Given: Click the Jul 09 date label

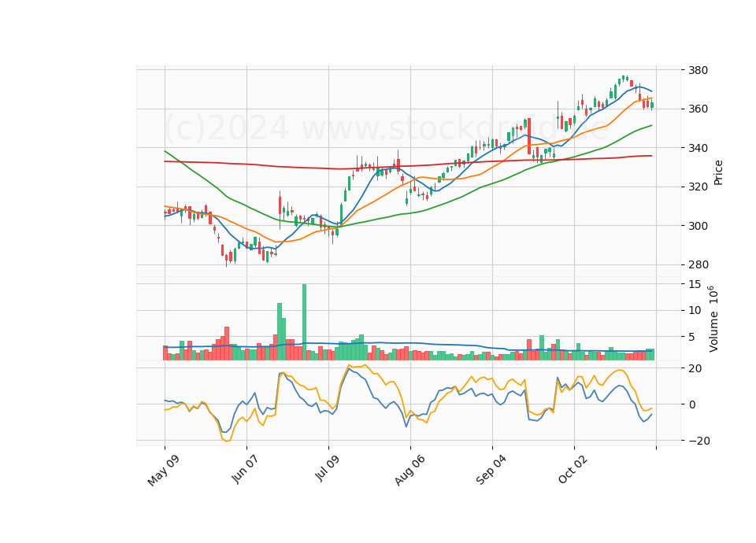Looking at the screenshot, I should (328, 468).
